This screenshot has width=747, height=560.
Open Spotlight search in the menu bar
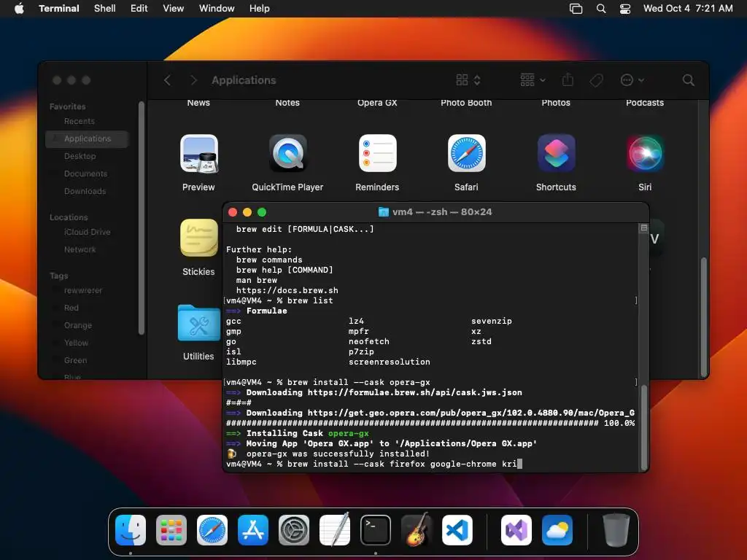click(601, 9)
